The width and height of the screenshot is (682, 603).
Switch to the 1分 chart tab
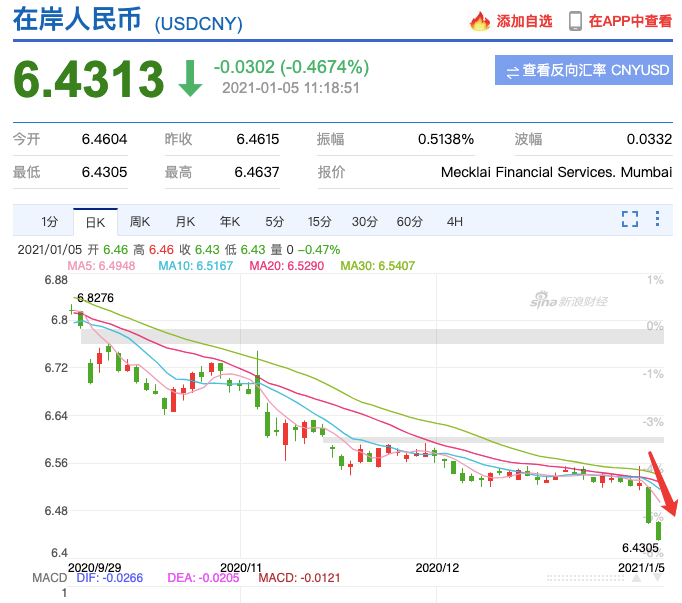click(50, 222)
